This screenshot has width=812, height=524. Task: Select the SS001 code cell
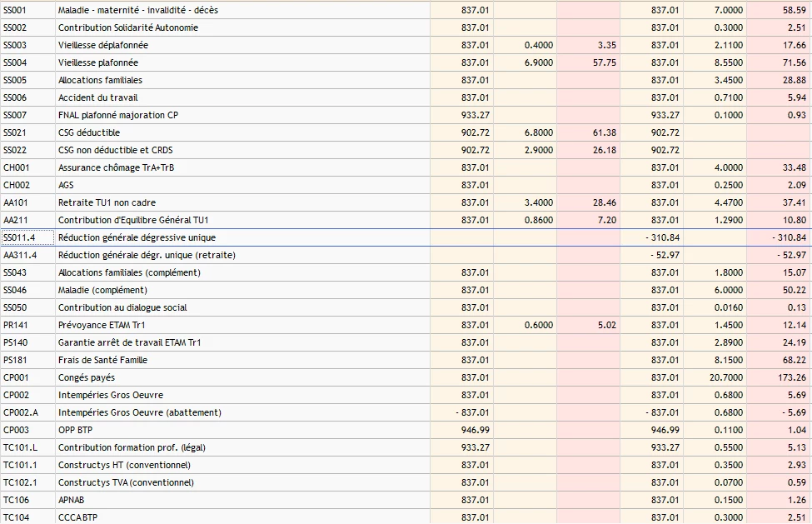click(27, 10)
